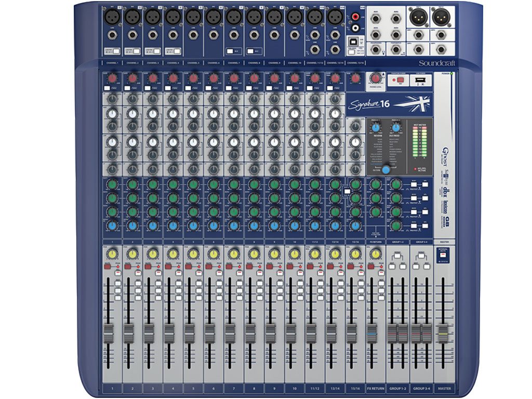Click the USB power port

[420, 81]
